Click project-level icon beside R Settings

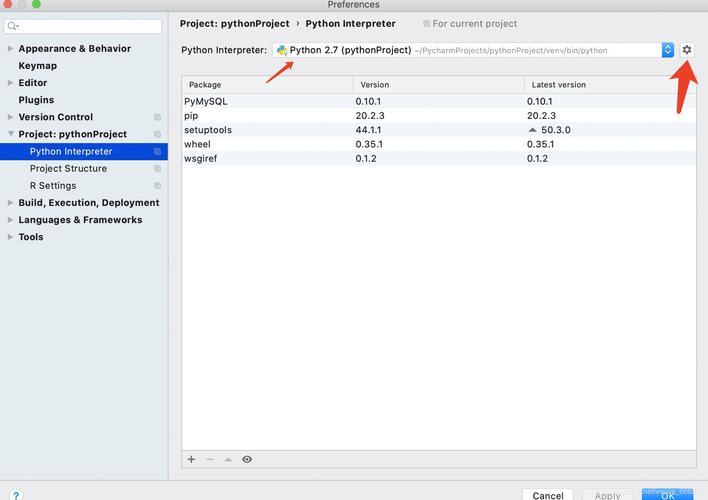[157, 186]
